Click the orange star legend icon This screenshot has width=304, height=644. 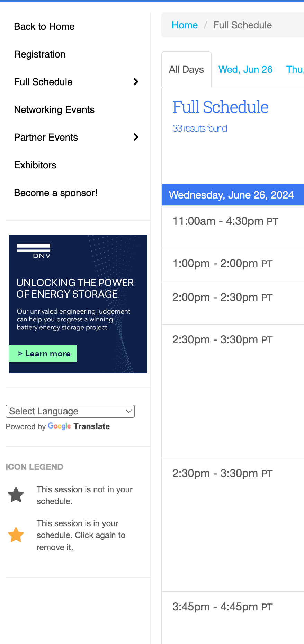tap(16, 535)
